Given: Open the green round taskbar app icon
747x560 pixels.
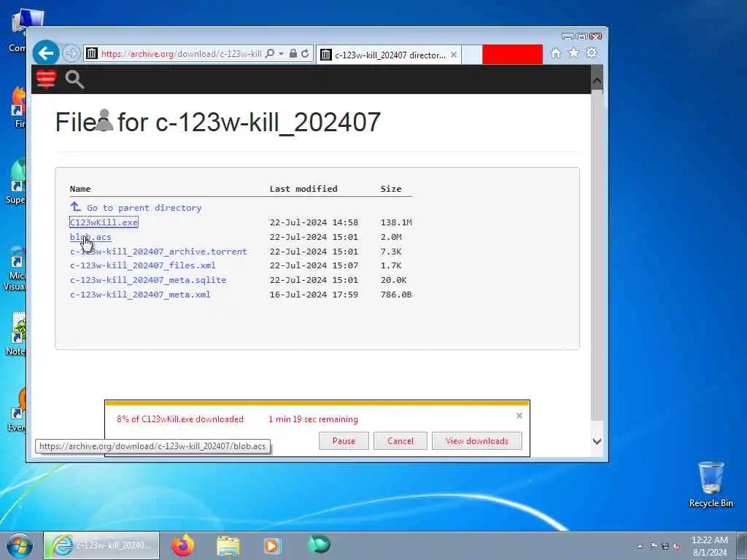Looking at the screenshot, I should pos(319,544).
